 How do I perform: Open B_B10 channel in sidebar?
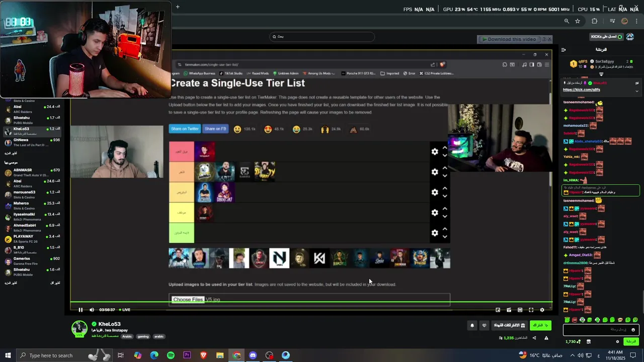point(32,250)
